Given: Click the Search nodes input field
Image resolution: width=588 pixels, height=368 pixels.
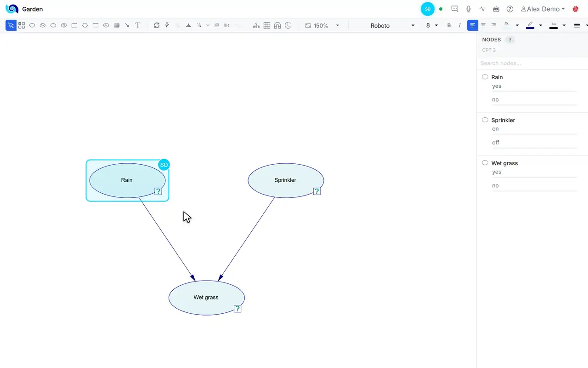Looking at the screenshot, I should 532,63.
